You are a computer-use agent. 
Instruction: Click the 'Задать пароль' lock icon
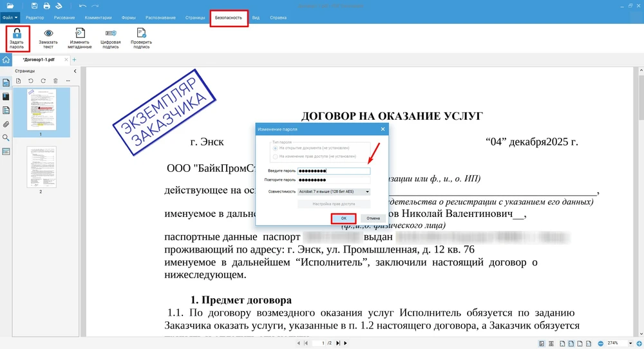pos(17,34)
